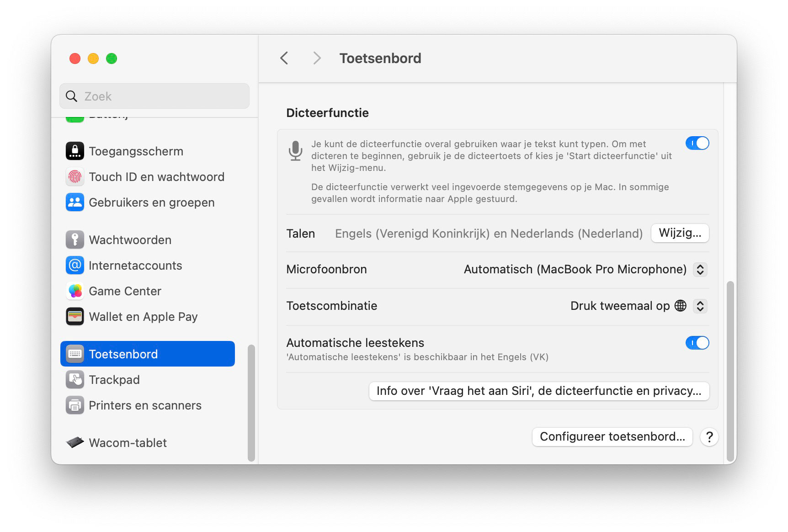This screenshot has height=532, width=788.
Task: Click Configureer toetsenbord... button
Action: [x=612, y=437]
